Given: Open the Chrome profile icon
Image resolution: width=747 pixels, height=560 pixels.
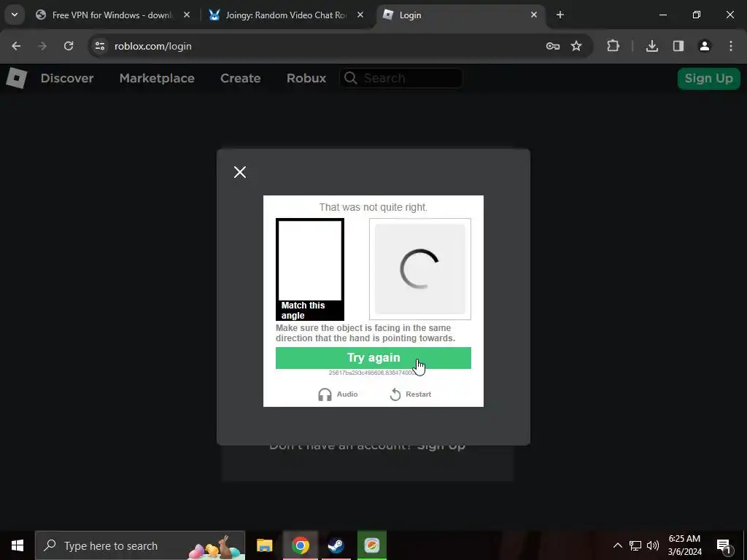Looking at the screenshot, I should coord(705,46).
